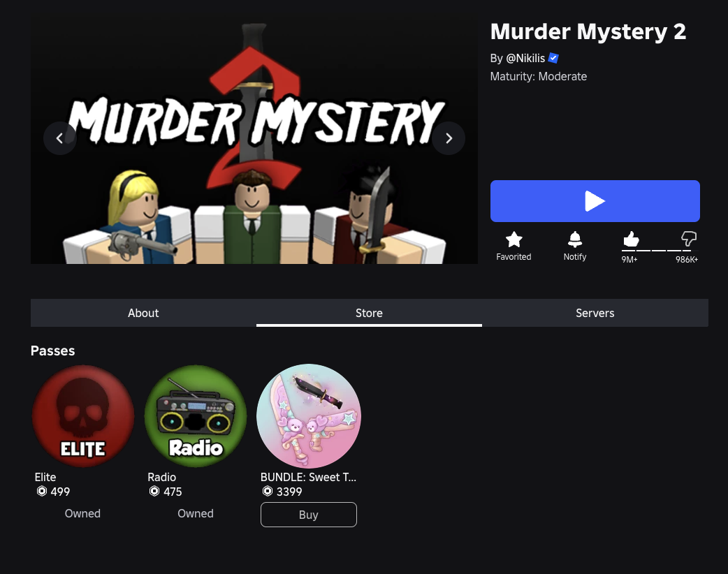Click the Murder Mystery 2 game title
The image size is (728, 574).
pyautogui.click(x=588, y=31)
